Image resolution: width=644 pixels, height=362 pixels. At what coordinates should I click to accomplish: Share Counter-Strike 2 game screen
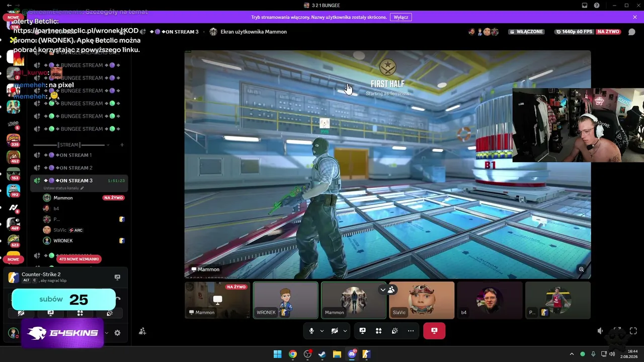click(x=117, y=277)
